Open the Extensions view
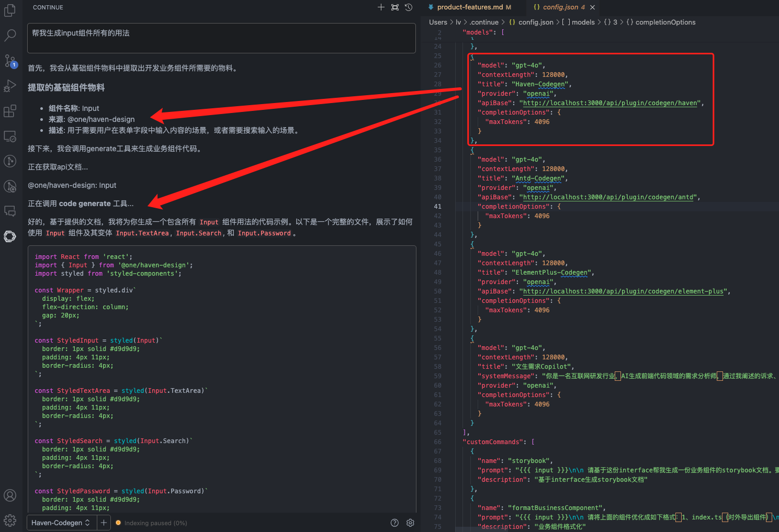The image size is (779, 532). click(10, 111)
